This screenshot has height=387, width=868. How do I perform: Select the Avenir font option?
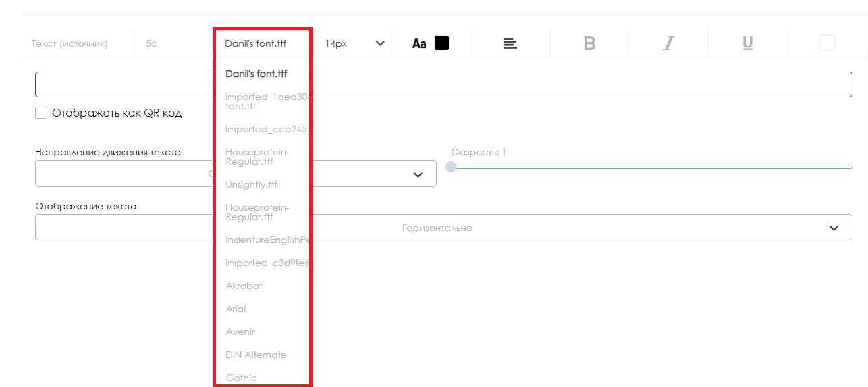(x=240, y=332)
